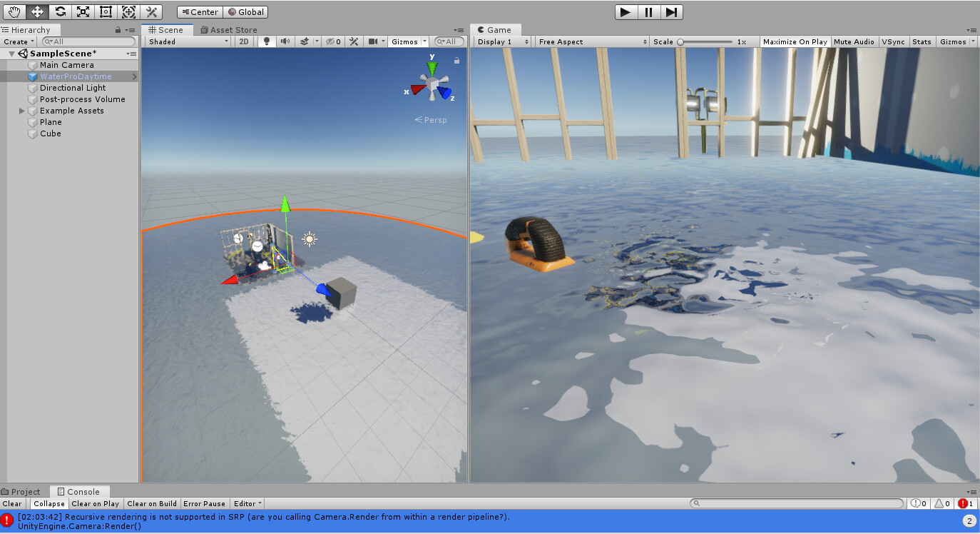The height and width of the screenshot is (534, 980).
Task: Clear the Console messages
Action: (x=12, y=503)
